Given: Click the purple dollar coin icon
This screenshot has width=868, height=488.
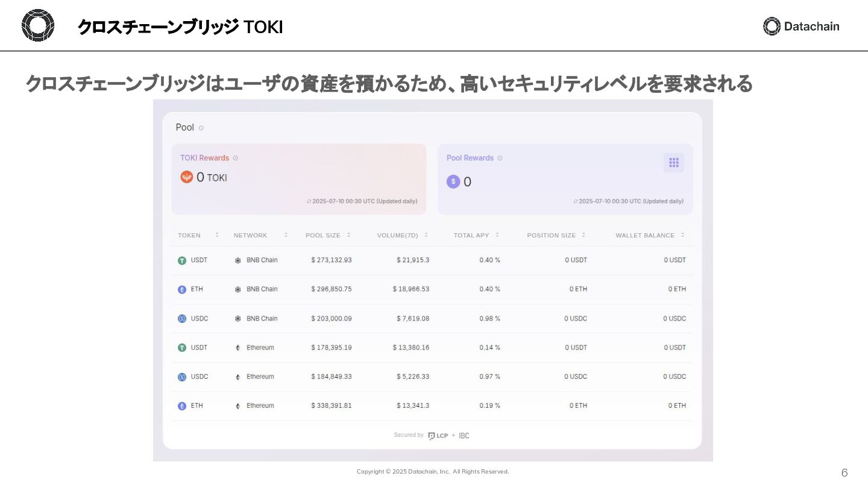Looking at the screenshot, I should coord(453,181).
